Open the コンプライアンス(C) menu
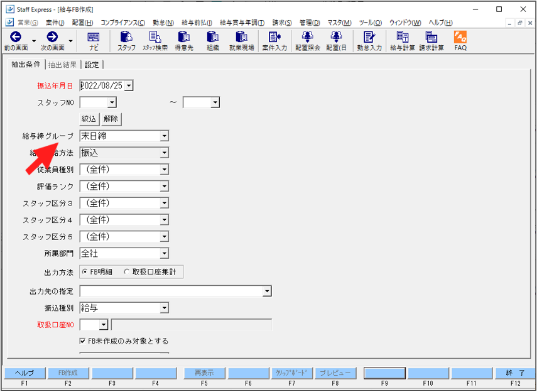 pos(122,23)
